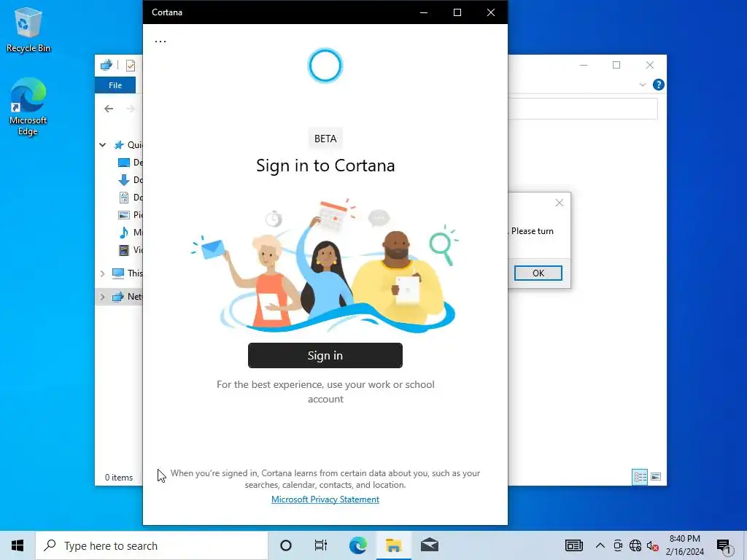
Task: Select the Music item in Quick access
Action: [x=130, y=233]
